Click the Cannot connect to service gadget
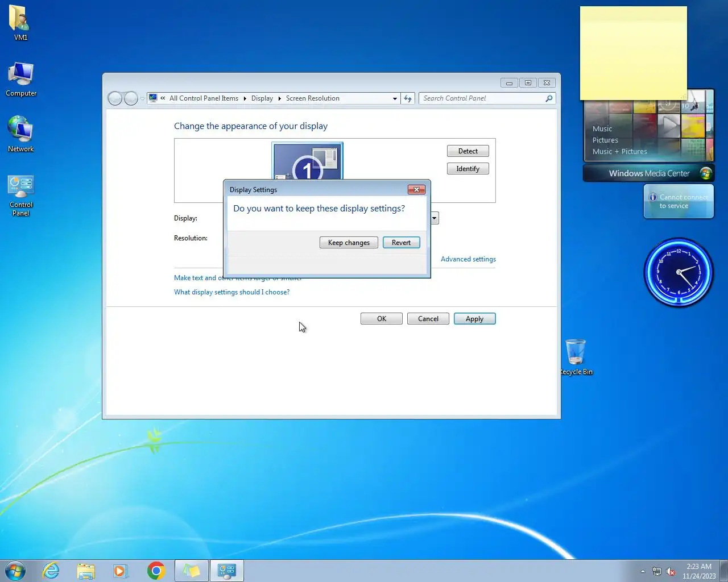The height and width of the screenshot is (582, 728). [679, 201]
